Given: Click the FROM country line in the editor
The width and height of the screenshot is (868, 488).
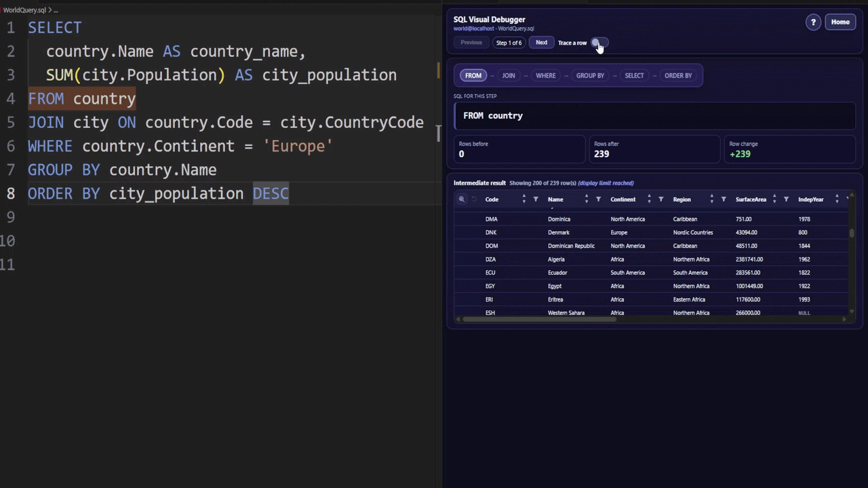Looking at the screenshot, I should 82,98.
